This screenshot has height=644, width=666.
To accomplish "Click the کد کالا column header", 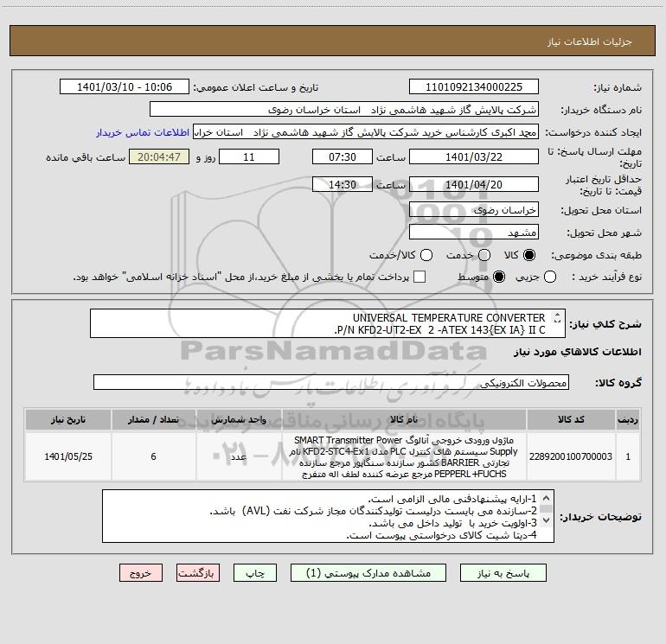I will coord(571,419).
